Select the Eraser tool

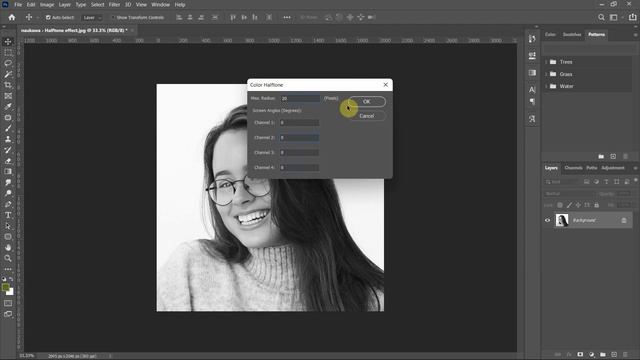[8, 161]
